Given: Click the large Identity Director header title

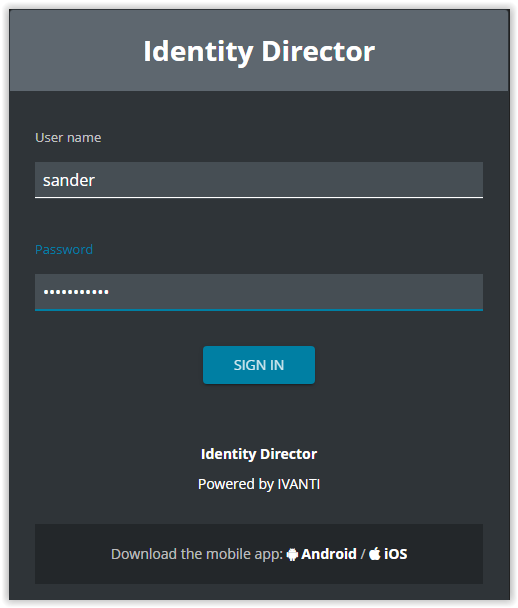Looking at the screenshot, I should point(259,52).
